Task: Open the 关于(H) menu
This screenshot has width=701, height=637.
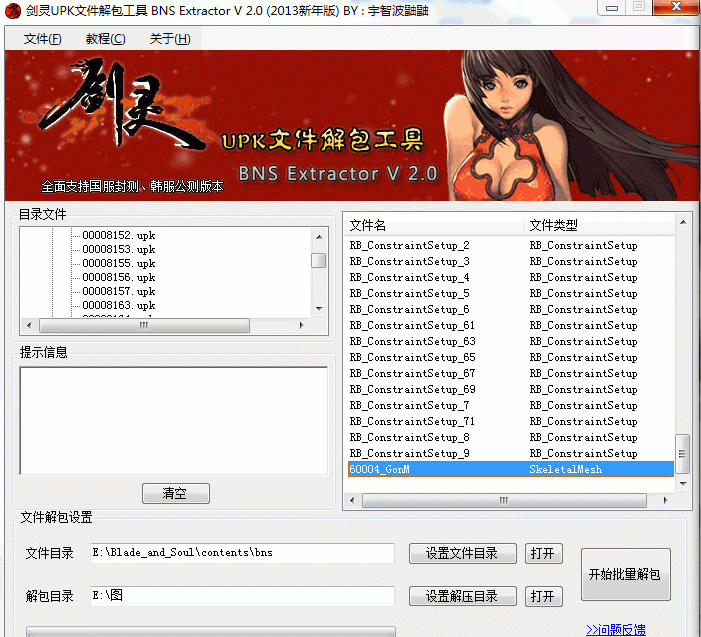Action: (170, 39)
